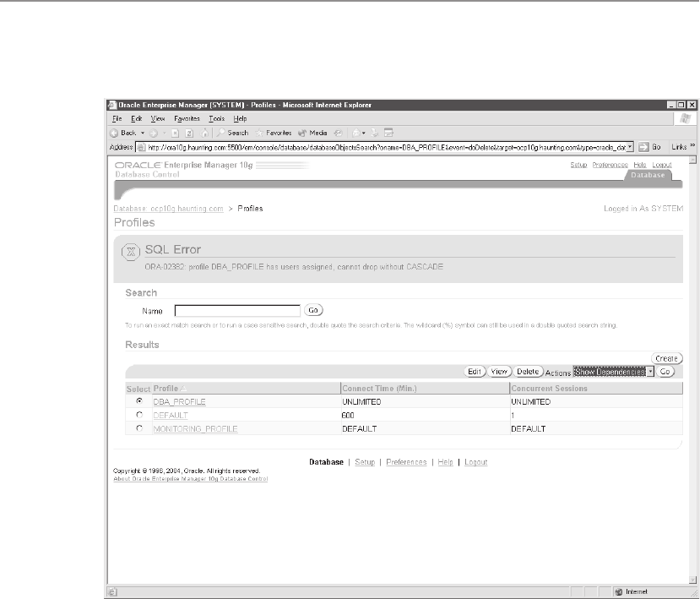Click the Stop page loading icon
The height and width of the screenshot is (599, 700).
176,133
